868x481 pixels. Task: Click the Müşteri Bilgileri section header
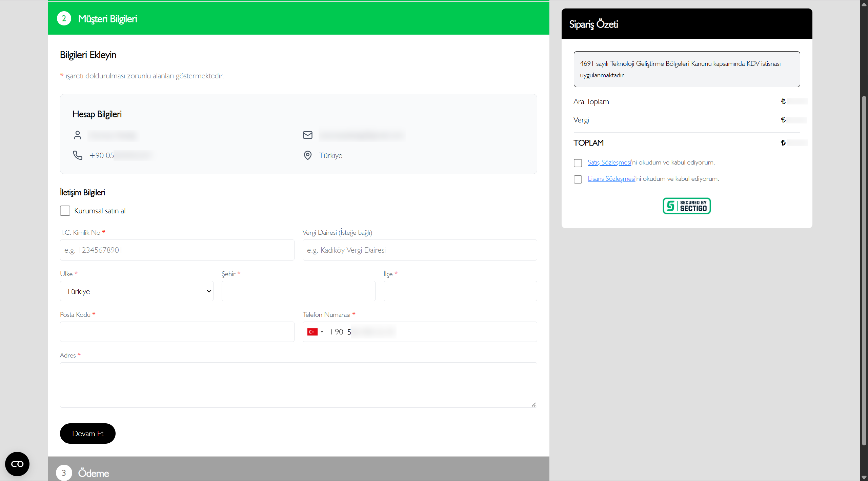(x=299, y=18)
